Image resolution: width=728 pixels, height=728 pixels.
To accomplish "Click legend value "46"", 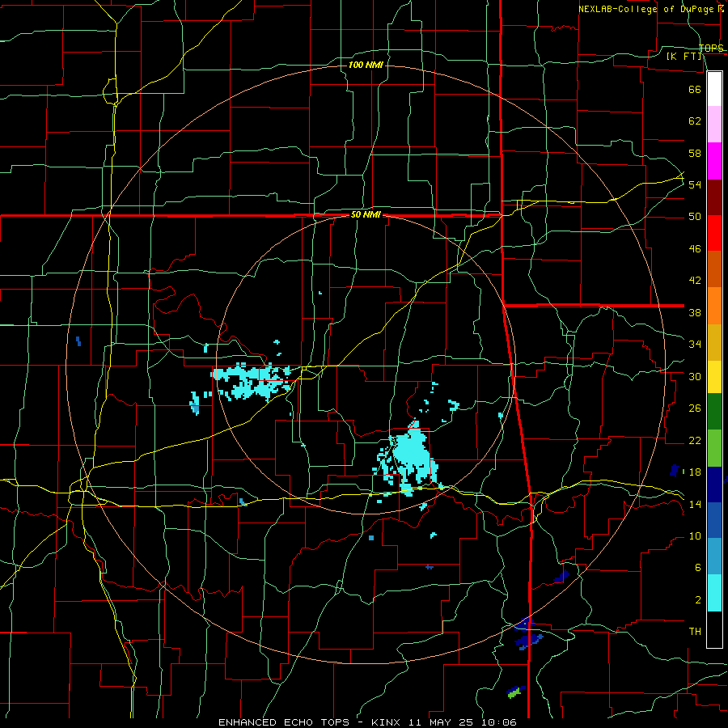I will click(x=695, y=249).
